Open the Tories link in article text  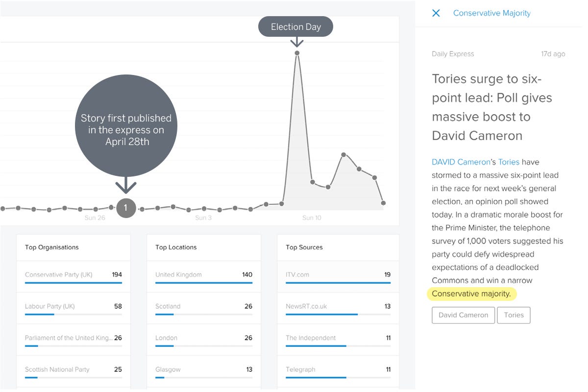pos(509,162)
